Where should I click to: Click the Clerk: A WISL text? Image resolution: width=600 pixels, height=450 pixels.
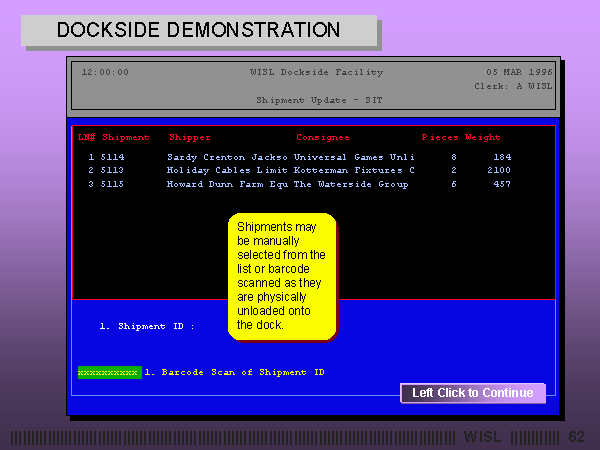[x=514, y=86]
